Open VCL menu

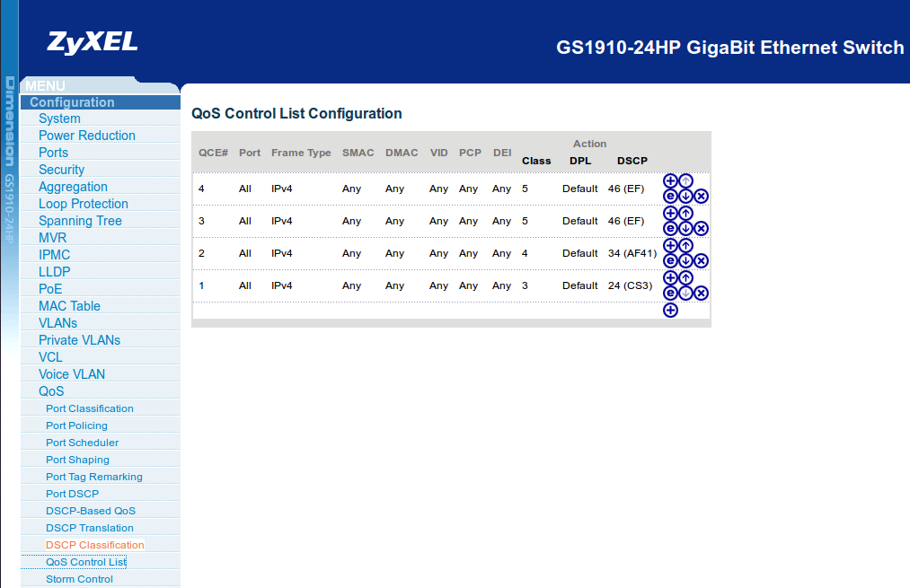tap(50, 357)
